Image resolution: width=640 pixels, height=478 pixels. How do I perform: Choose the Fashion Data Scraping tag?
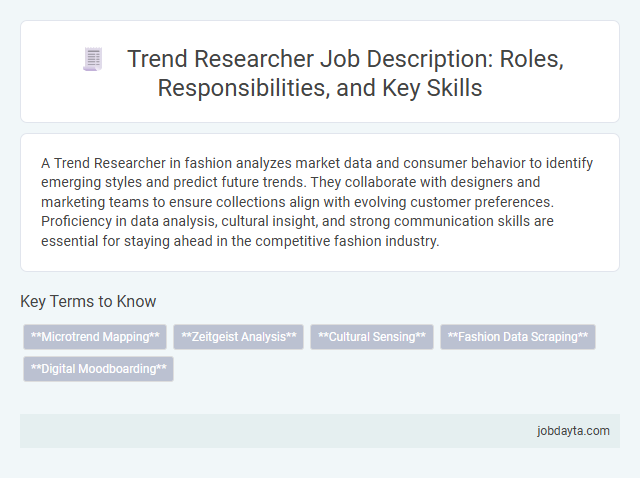(518, 337)
